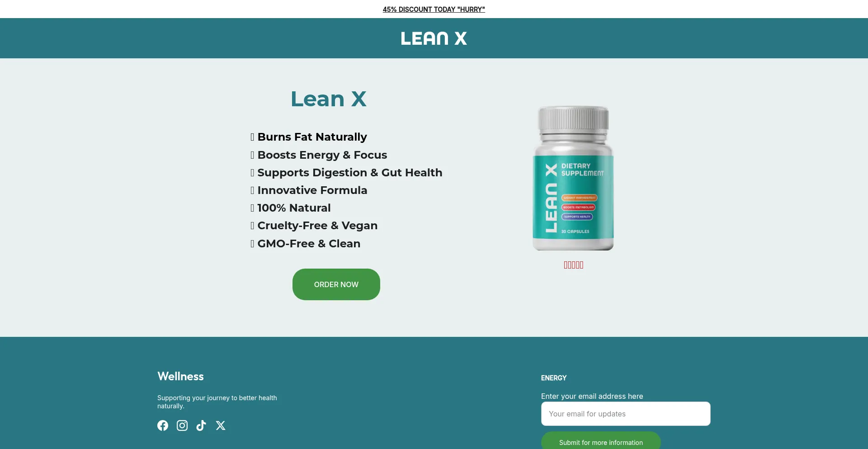
Task: Click 'Supports Digestion & Gut Health' text
Action: (350, 173)
